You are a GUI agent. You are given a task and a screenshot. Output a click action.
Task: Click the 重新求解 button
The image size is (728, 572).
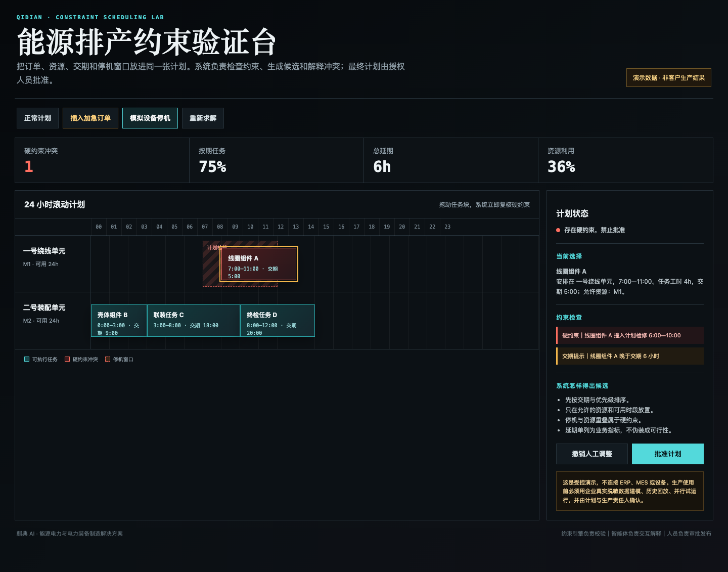tap(203, 118)
